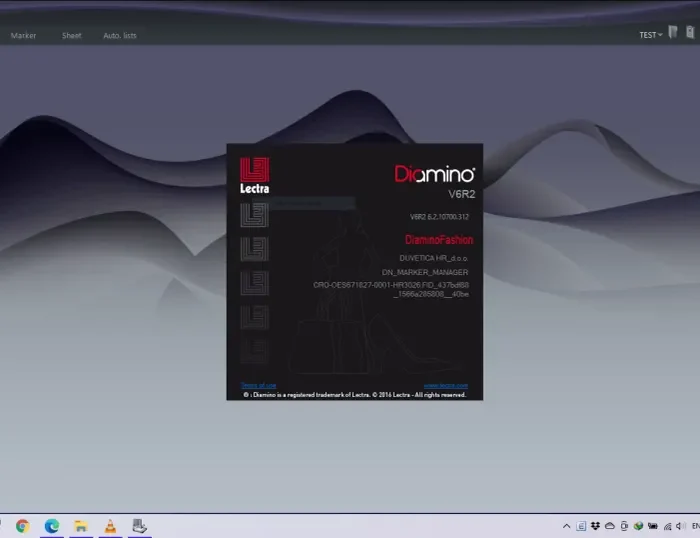This screenshot has height=538, width=700.
Task: Open the Wi-Fi network icon
Action: click(667, 526)
